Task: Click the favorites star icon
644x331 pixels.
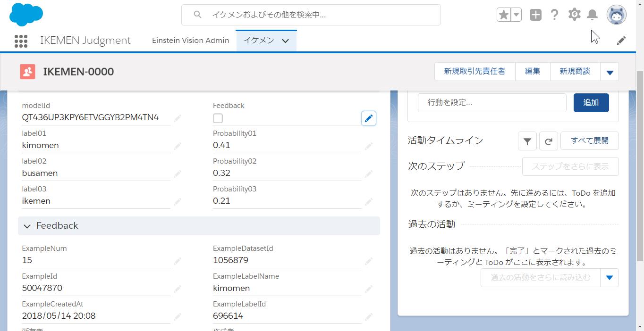Action: tap(504, 15)
